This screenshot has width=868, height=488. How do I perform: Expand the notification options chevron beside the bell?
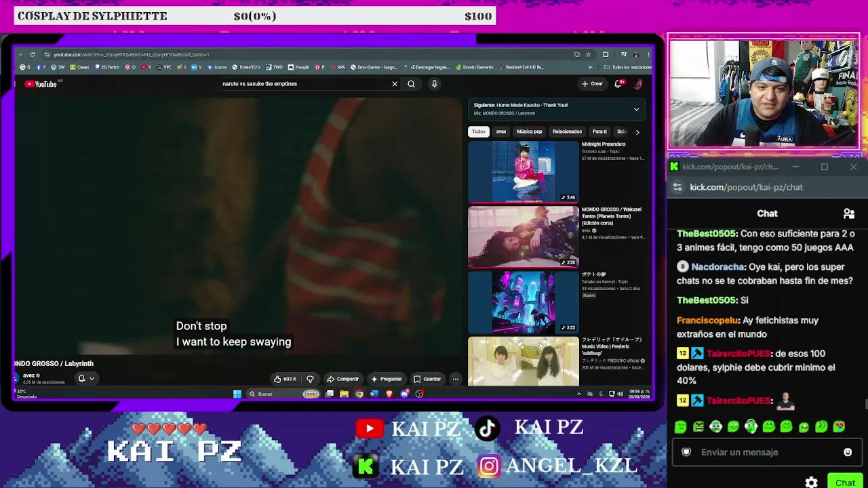click(x=92, y=378)
